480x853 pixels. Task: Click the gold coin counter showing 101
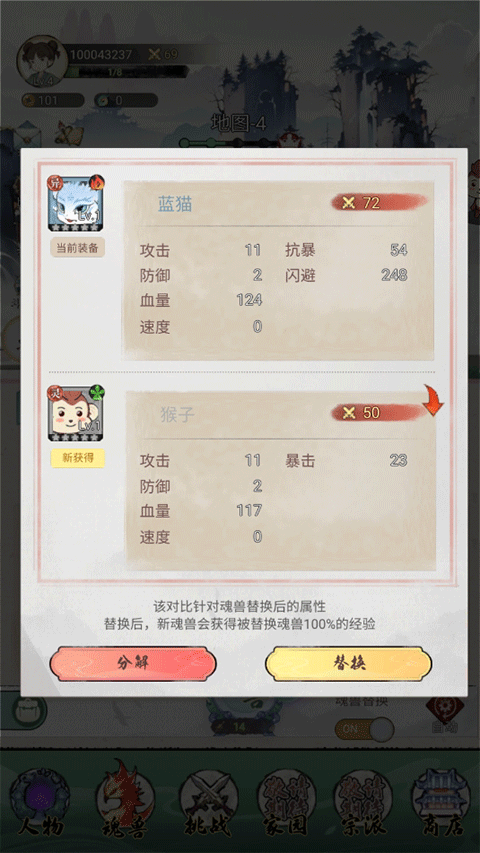point(53,100)
